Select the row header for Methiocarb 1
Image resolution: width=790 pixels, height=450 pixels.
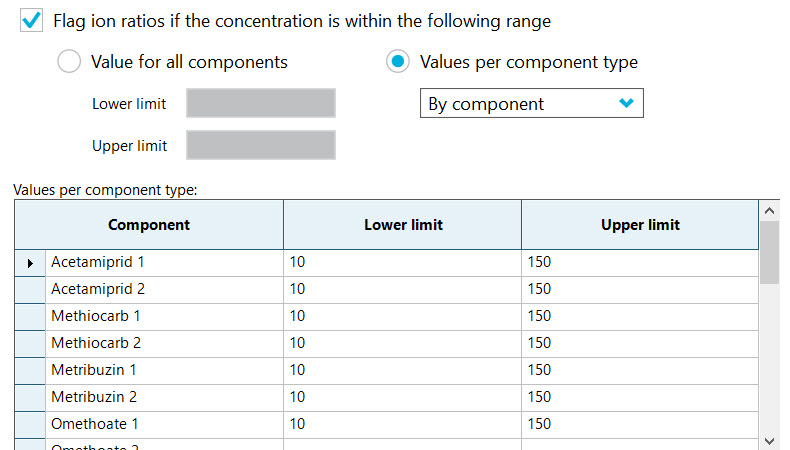tap(30, 316)
